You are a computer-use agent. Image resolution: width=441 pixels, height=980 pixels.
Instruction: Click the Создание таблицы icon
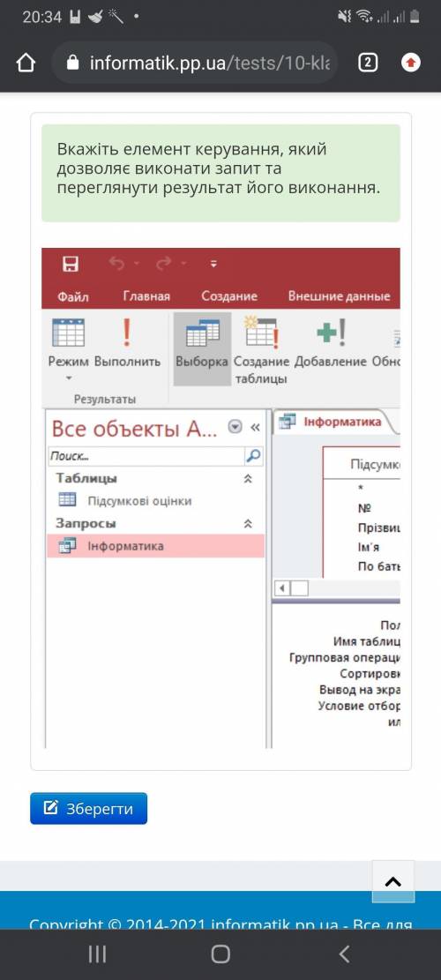click(261, 333)
